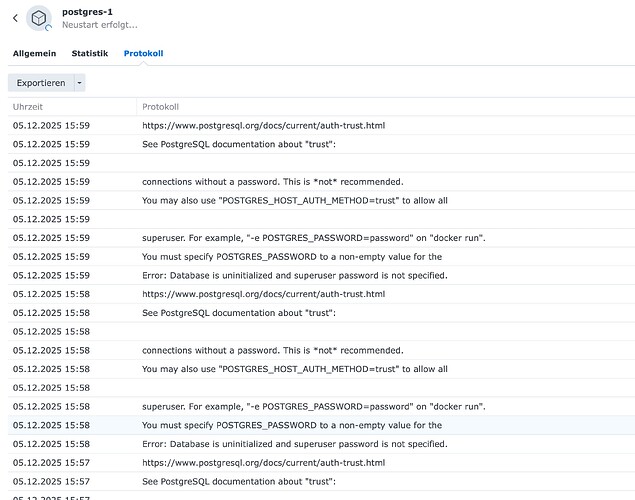Click the postgres-1 container cube icon
Screen dimensions: 635x500
pos(40,18)
